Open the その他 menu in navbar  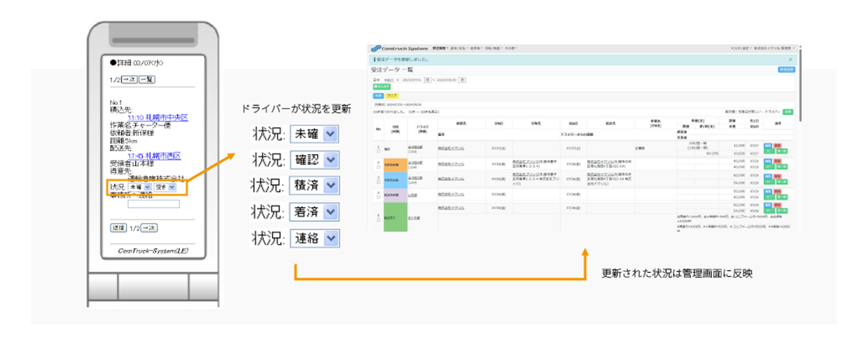coord(511,48)
